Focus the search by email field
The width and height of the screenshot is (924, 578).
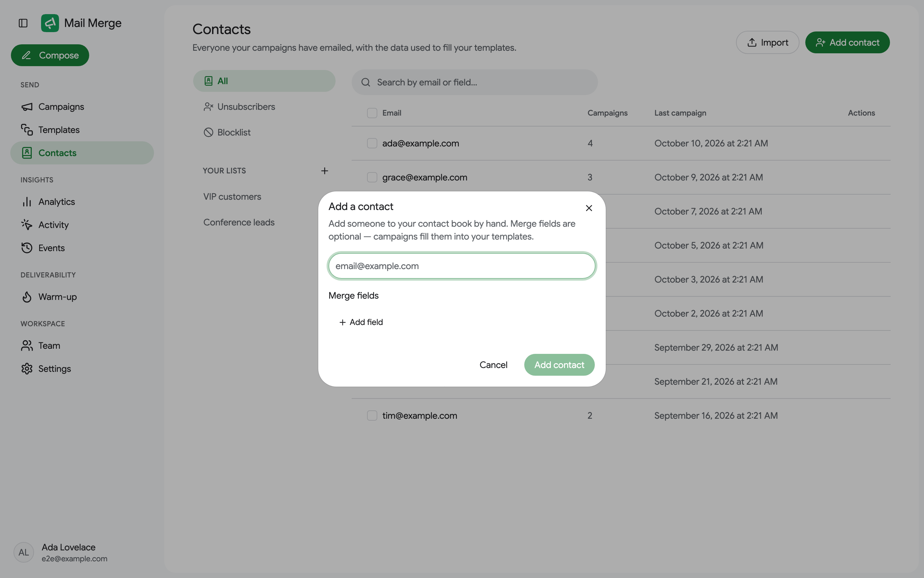tap(475, 82)
